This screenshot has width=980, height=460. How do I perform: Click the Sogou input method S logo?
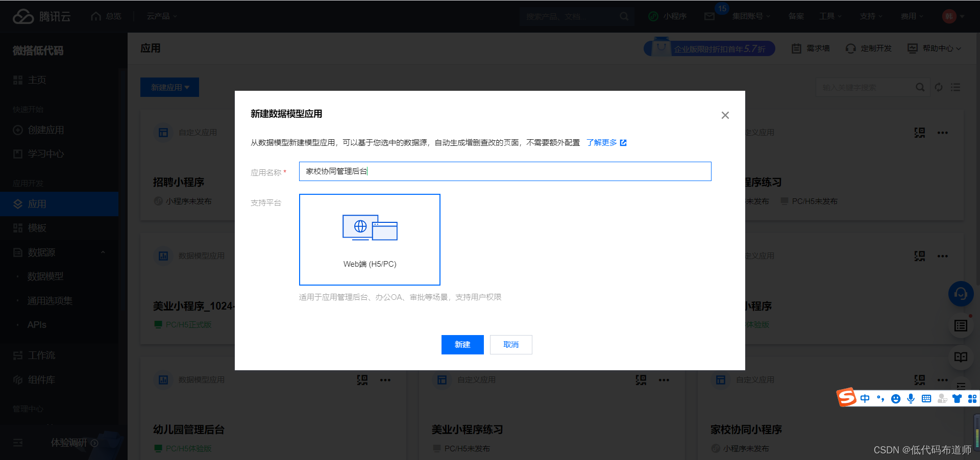pos(846,397)
